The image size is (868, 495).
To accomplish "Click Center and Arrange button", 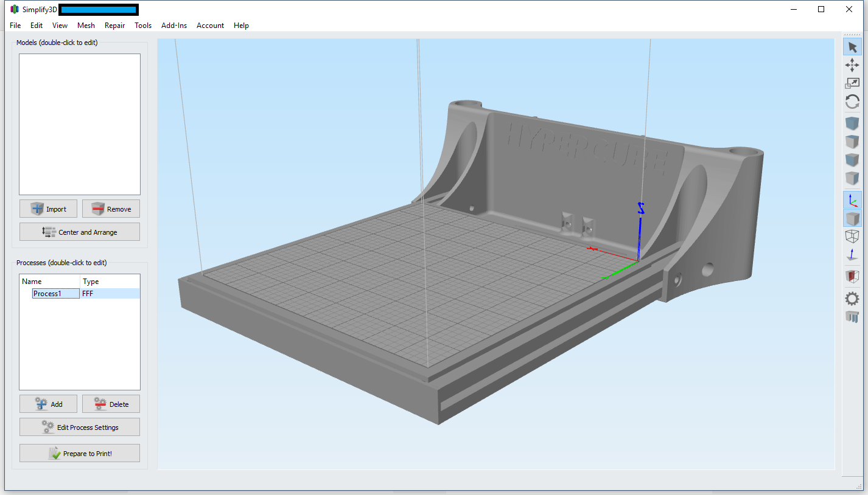I will [80, 232].
